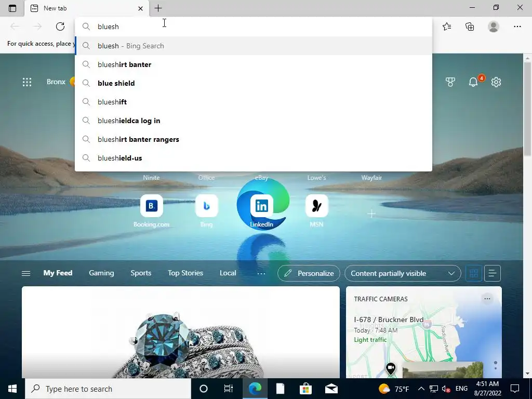532x399 pixels.
Task: Open the tab actions menu icon
Action: coord(12,8)
